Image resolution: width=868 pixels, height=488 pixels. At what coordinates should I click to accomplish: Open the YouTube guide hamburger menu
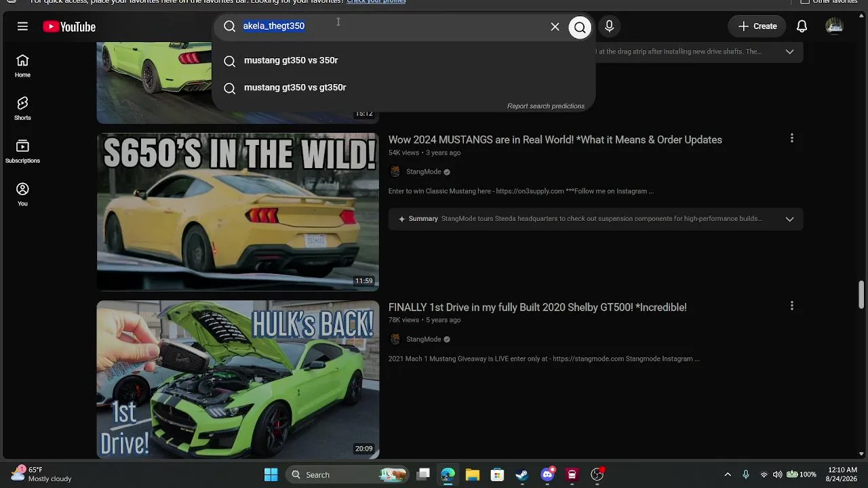(x=22, y=26)
